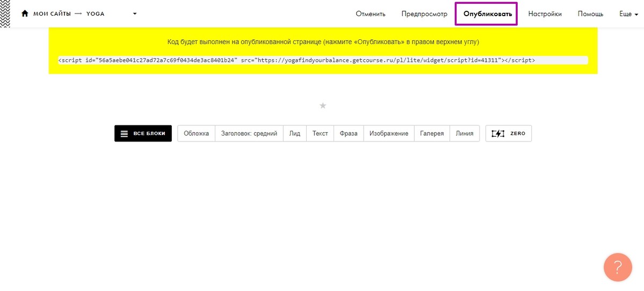This screenshot has width=644, height=291.
Task: Open the Мои сайты link
Action: pyautogui.click(x=52, y=13)
